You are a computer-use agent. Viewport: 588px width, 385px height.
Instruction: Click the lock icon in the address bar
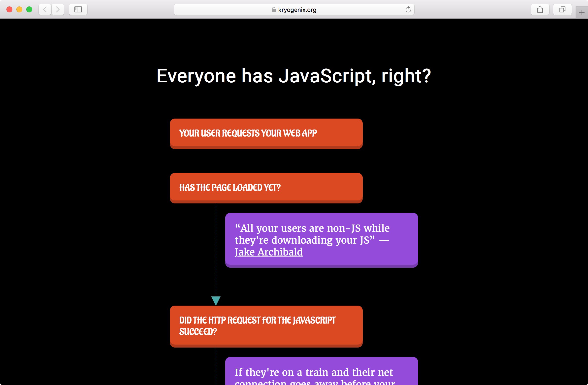[274, 9]
